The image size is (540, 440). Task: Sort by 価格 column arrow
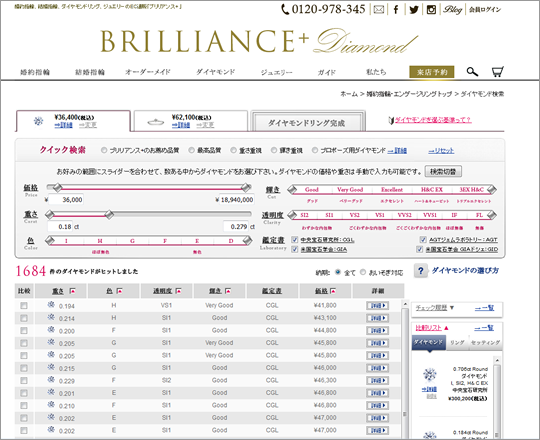[333, 291]
